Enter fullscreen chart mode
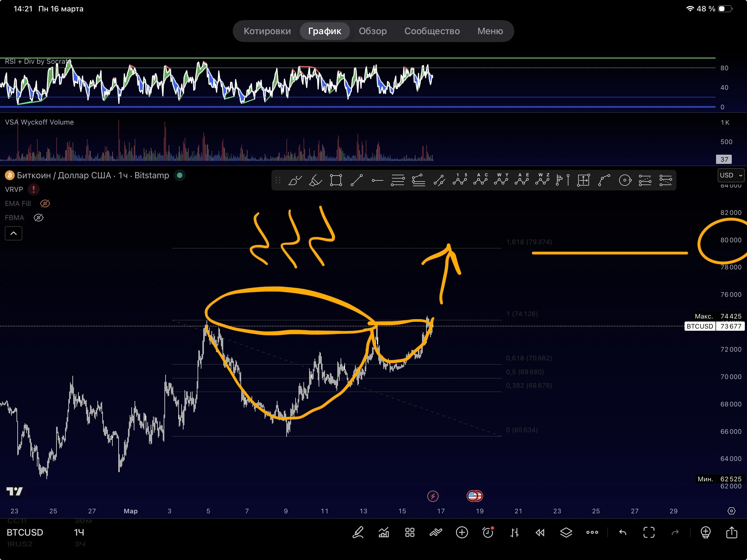This screenshot has height=560, width=747. tap(649, 533)
